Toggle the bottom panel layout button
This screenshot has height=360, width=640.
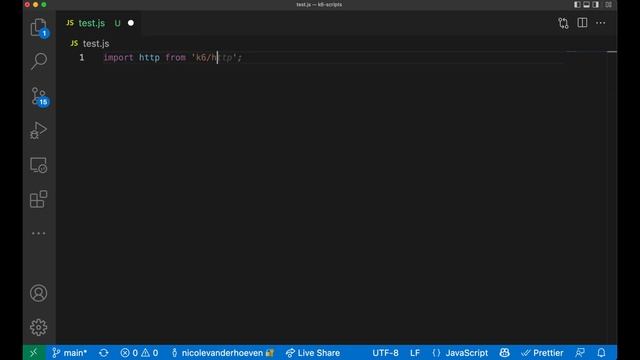point(587,4)
